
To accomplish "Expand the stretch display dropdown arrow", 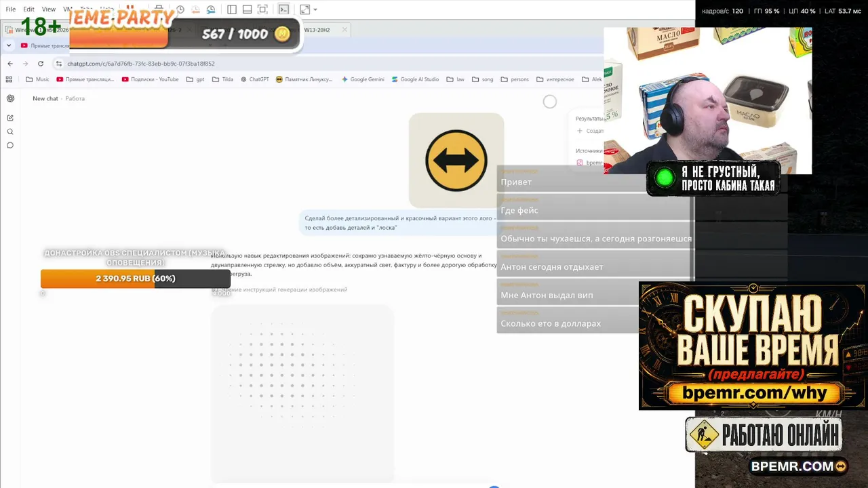I will (315, 9).
